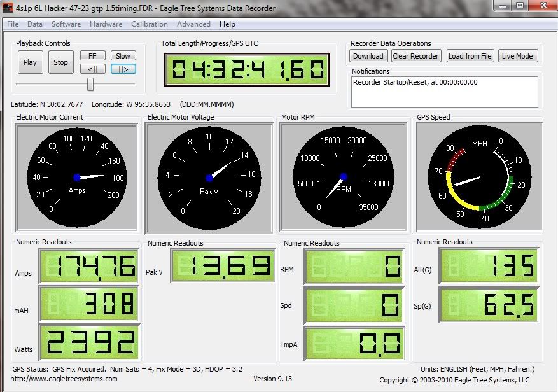
Task: Click the FF fast-forward button
Action: [x=92, y=56]
